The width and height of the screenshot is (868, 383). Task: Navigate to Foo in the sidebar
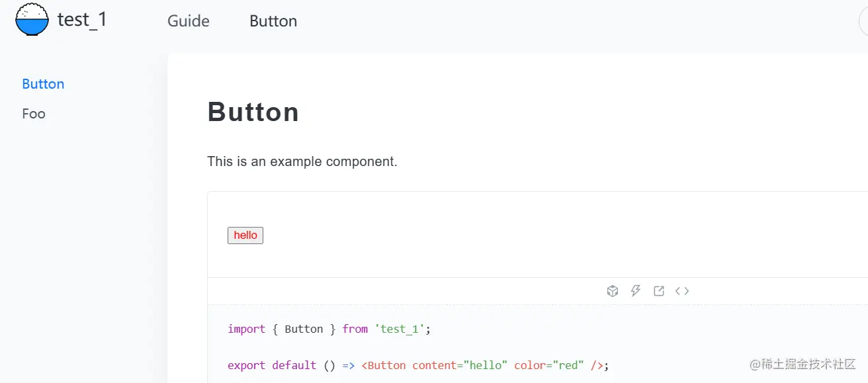point(34,114)
